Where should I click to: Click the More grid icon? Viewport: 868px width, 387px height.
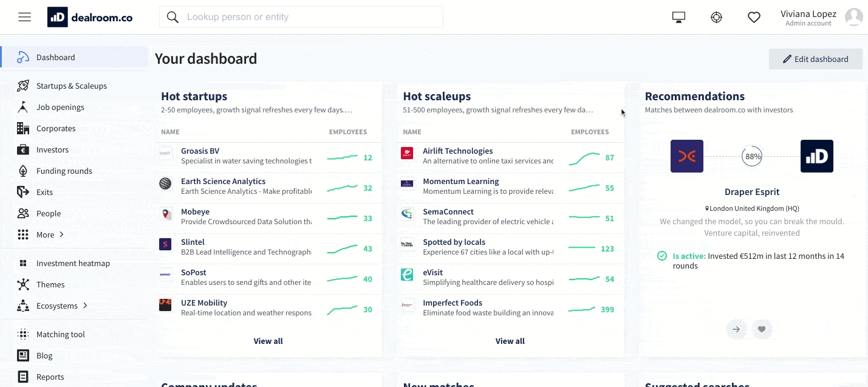click(x=23, y=235)
